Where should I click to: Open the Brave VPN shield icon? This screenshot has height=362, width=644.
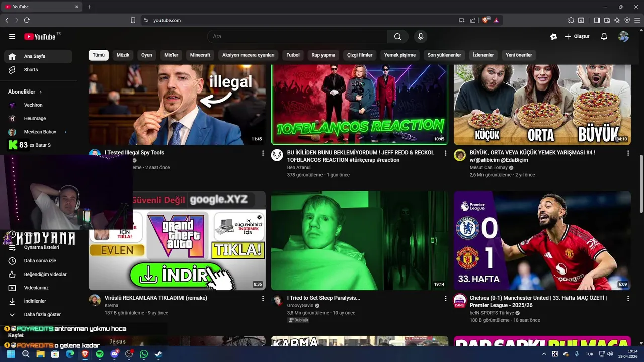[627, 20]
